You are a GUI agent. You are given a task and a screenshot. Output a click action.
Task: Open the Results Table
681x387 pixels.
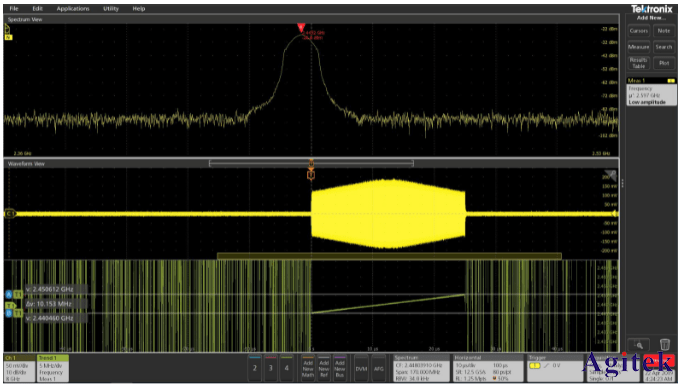pyautogui.click(x=638, y=63)
